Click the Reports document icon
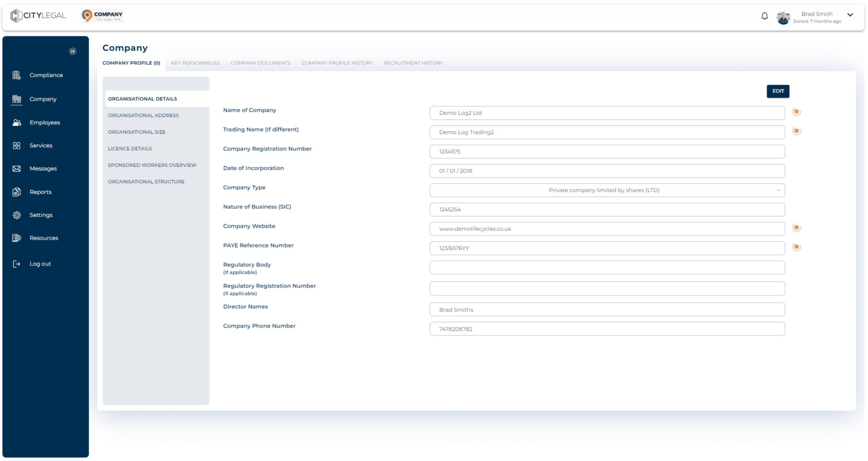Screen dimensions: 868x461 click(17, 192)
